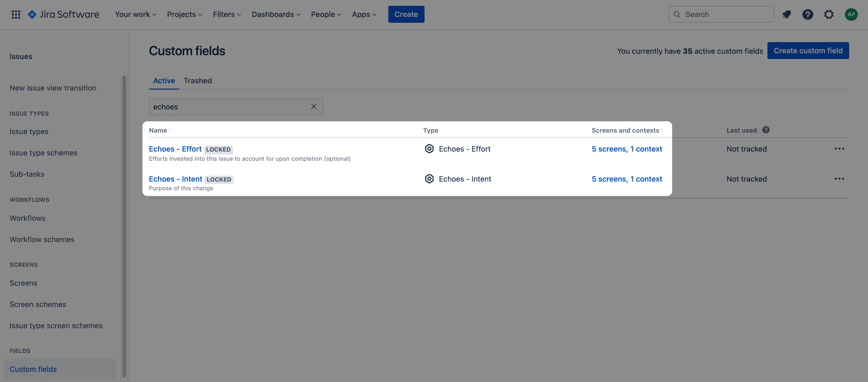868x382 pixels.
Task: Expand the Dashboards menu
Action: pos(276,14)
